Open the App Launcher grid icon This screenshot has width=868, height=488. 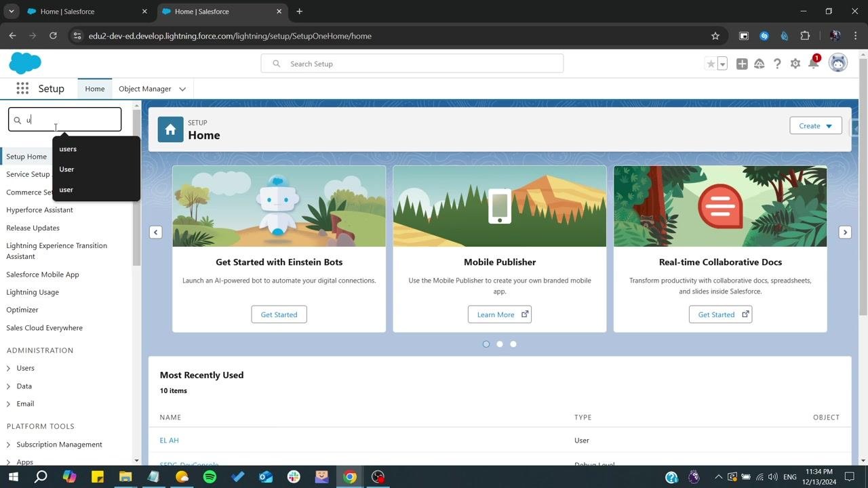(22, 89)
